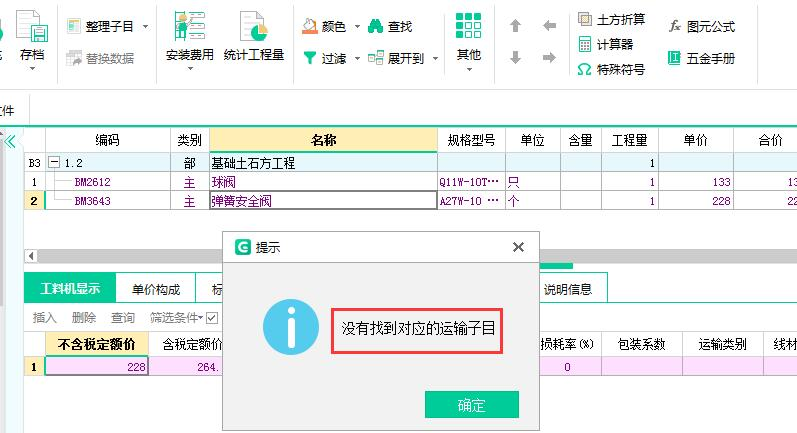Open the 五金手册 handbook
This screenshot has width=797, height=433.
click(700, 58)
